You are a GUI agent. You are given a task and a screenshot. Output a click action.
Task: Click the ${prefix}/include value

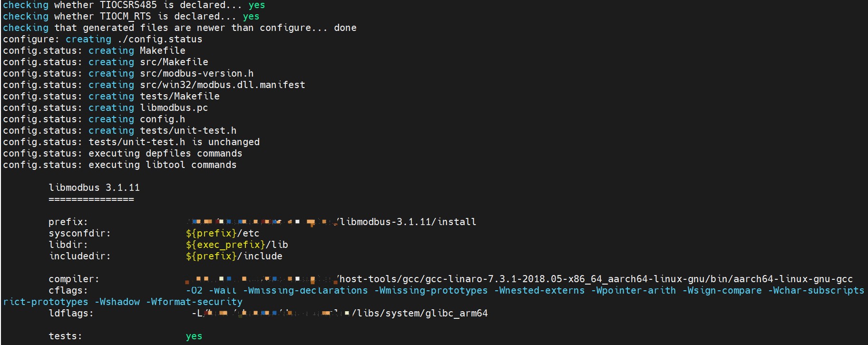click(234, 256)
